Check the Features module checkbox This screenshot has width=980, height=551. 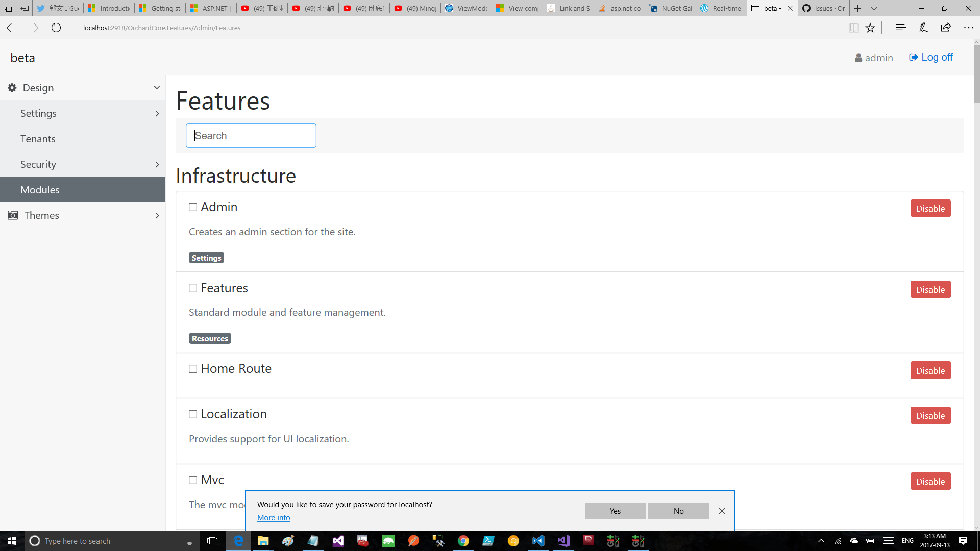pos(192,288)
